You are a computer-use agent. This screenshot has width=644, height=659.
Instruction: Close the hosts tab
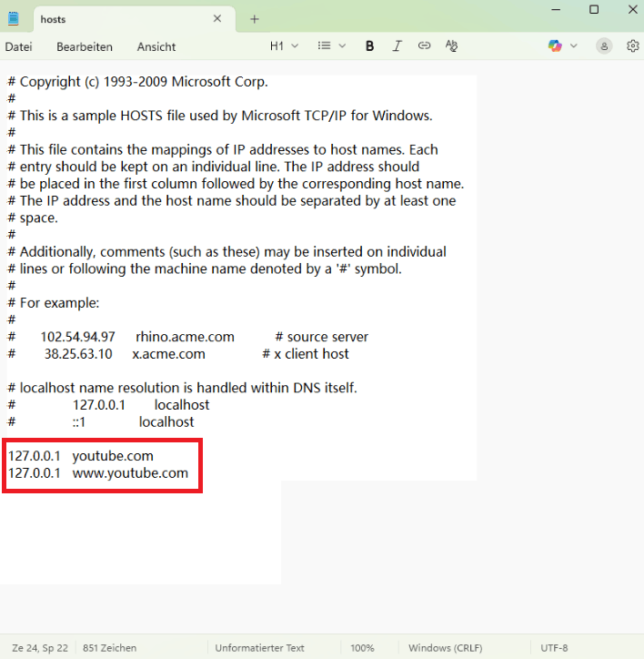(x=216, y=18)
